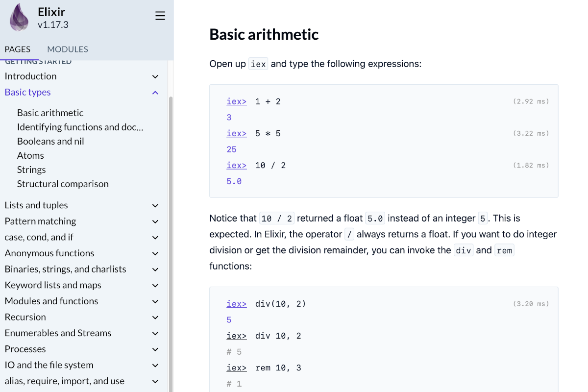
Task: Click iex> prompt before rem 10, 3
Action: 236,367
